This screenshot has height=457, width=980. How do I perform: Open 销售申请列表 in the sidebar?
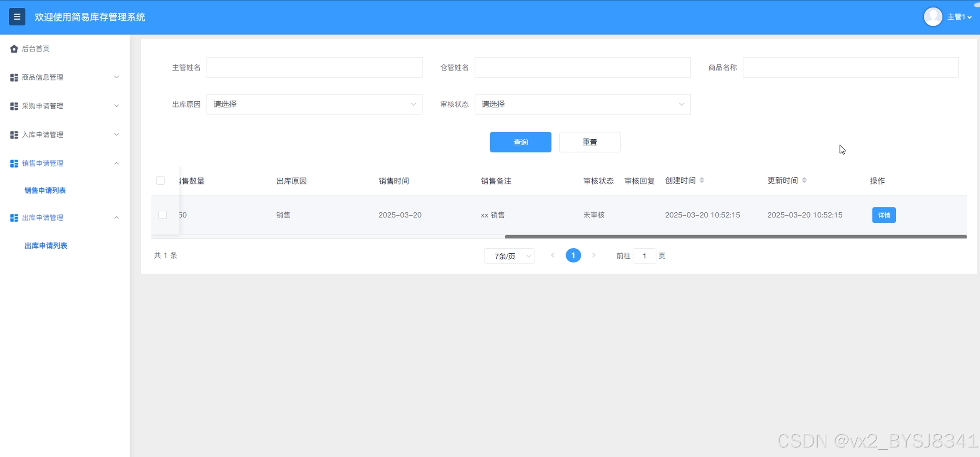[45, 190]
